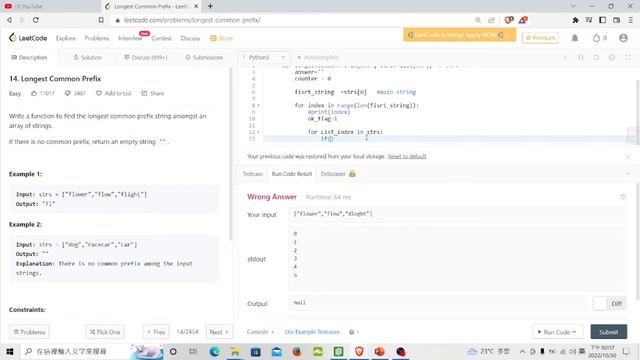The width and height of the screenshot is (640, 360).
Task: Select the Run Code Result tab
Action: pos(292,174)
